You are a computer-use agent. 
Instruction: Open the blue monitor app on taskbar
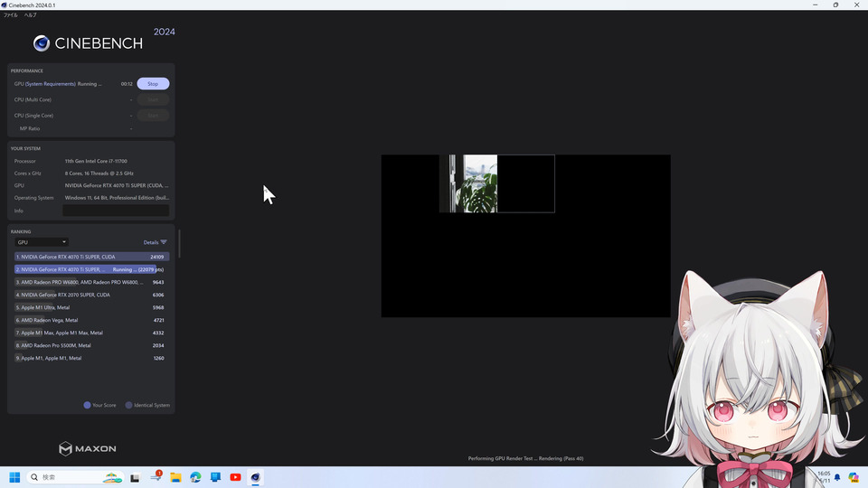click(215, 477)
